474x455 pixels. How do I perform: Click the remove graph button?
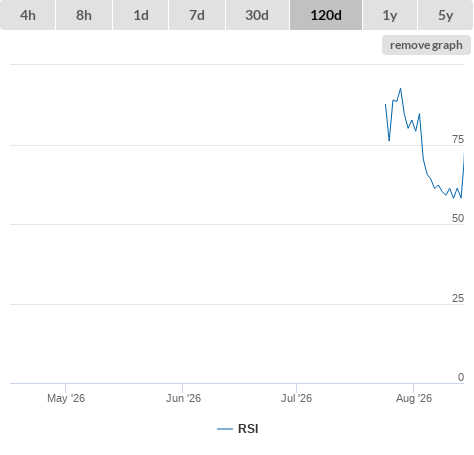click(426, 45)
